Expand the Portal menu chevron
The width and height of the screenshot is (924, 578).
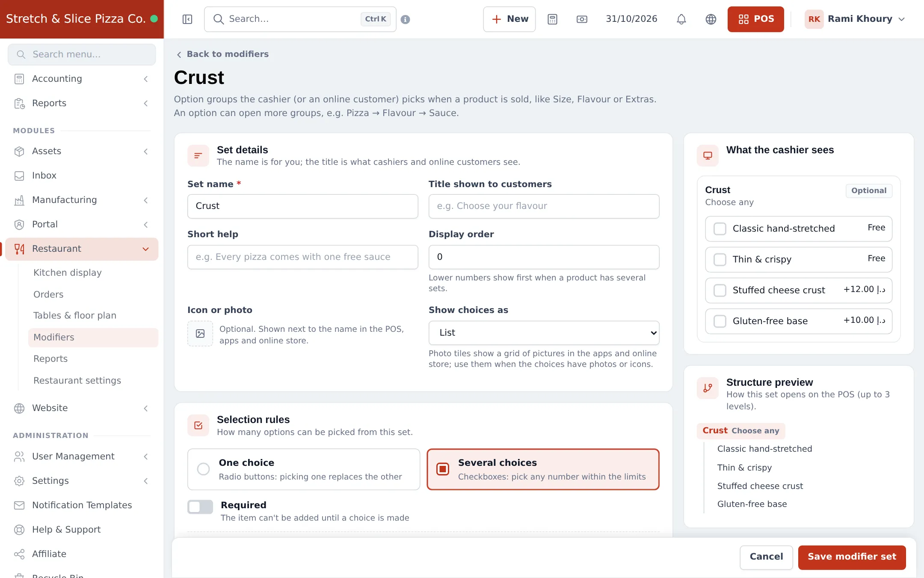coord(146,224)
